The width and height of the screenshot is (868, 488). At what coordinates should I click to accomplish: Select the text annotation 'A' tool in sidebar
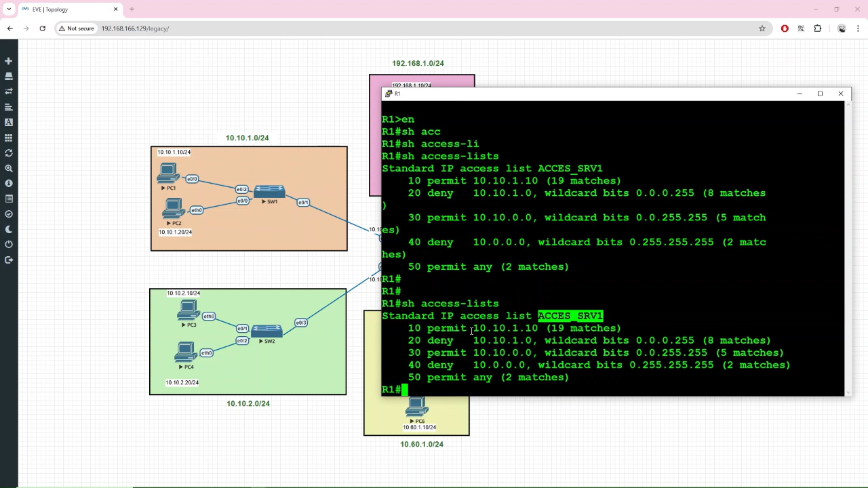click(x=9, y=121)
